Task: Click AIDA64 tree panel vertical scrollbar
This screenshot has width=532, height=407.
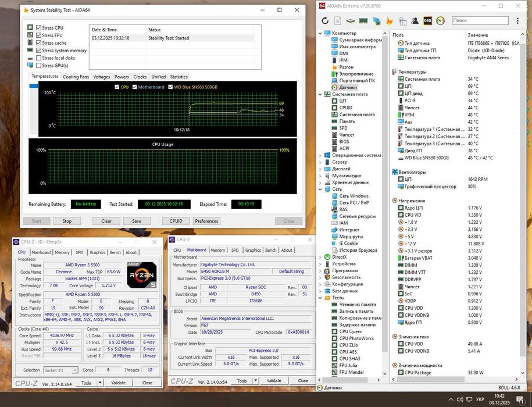Action: [x=385, y=193]
